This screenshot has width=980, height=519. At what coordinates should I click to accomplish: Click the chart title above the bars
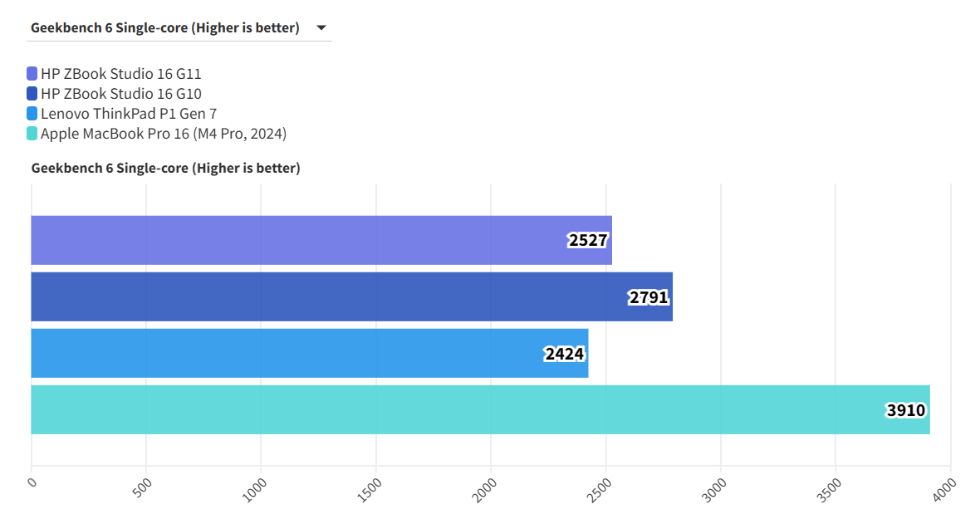(165, 168)
